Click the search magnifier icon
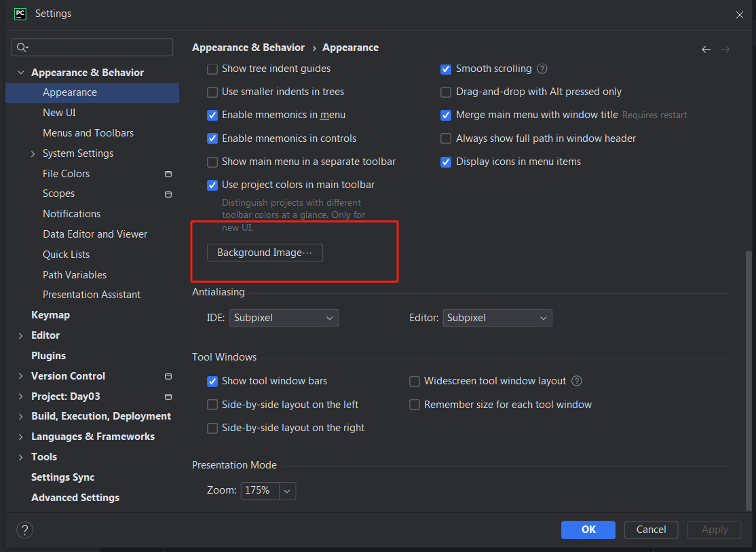Image resolution: width=756 pixels, height=552 pixels. pyautogui.click(x=22, y=48)
